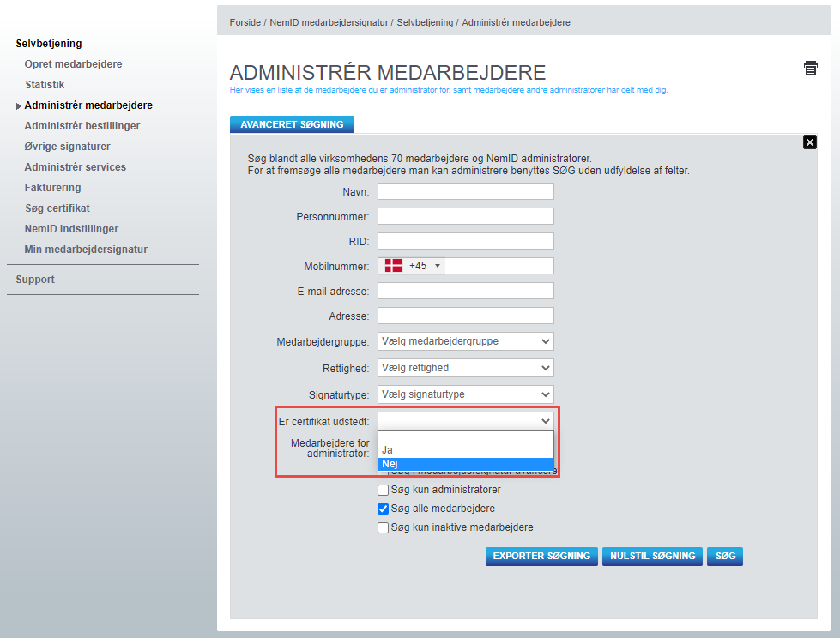Open Fakturering in the sidebar
This screenshot has width=840, height=638.
(52, 188)
